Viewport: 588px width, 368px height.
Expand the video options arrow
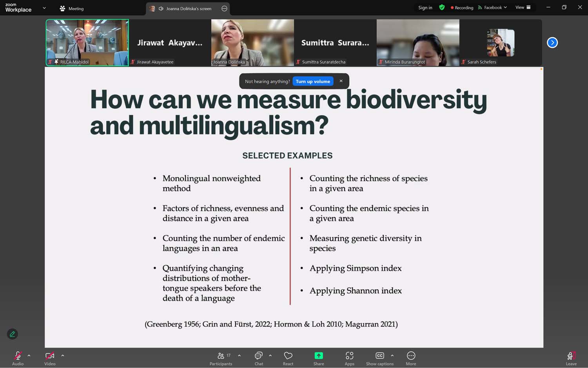[63, 355]
